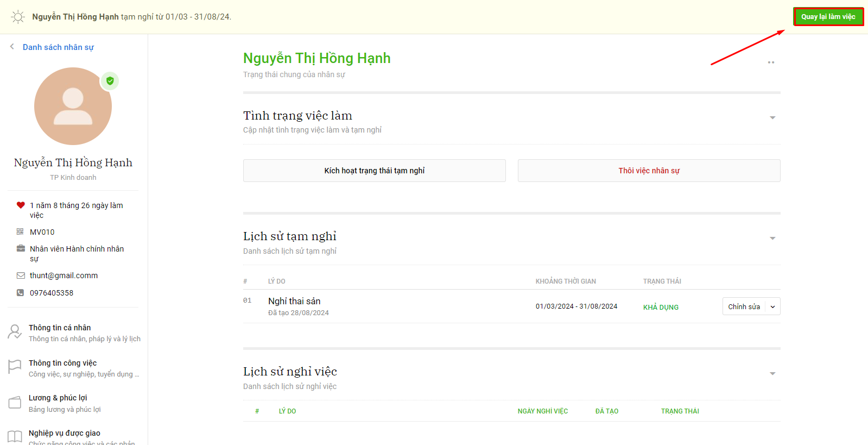This screenshot has width=868, height=445.
Task: Open Lương & phúc lợi menu section
Action: click(x=74, y=403)
